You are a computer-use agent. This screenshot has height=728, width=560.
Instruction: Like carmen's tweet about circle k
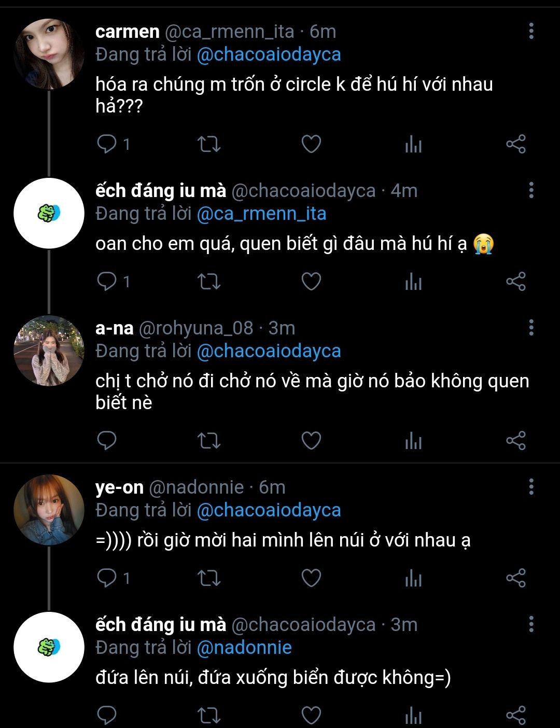pos(311,144)
